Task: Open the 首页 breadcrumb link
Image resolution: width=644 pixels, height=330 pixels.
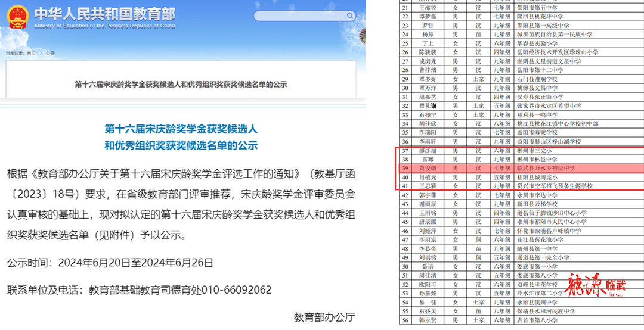Action: click(31, 54)
